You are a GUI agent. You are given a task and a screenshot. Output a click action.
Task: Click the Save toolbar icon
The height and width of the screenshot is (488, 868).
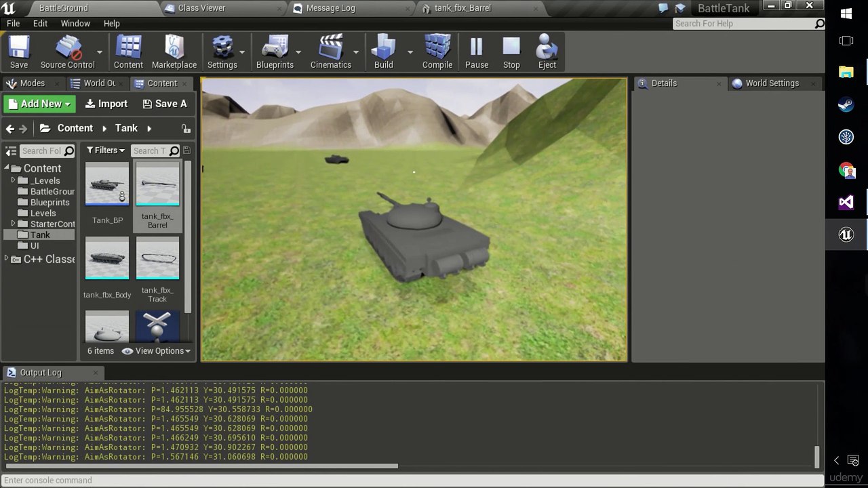coord(19,52)
